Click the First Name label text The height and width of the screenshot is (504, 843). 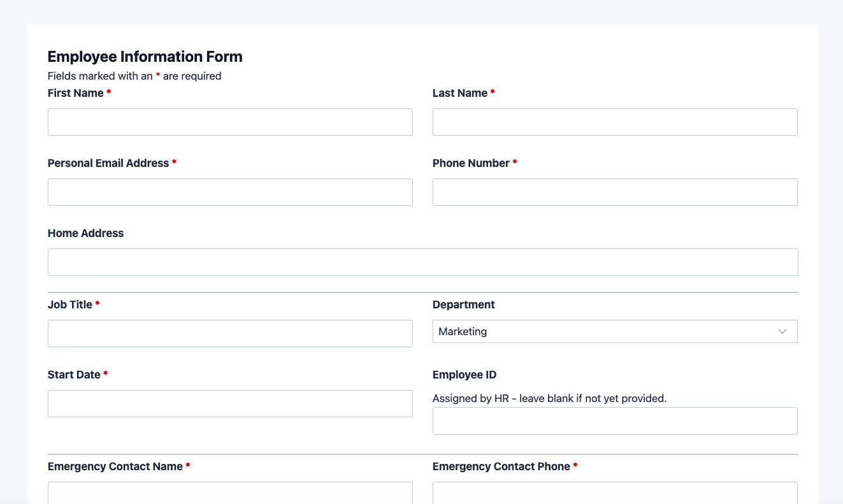pyautogui.click(x=76, y=93)
